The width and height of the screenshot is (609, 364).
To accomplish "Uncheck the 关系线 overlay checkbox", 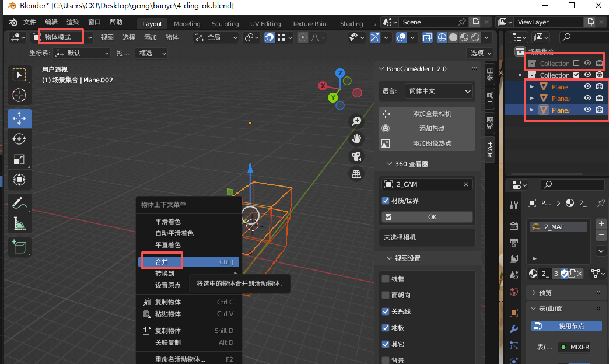I will click(387, 311).
